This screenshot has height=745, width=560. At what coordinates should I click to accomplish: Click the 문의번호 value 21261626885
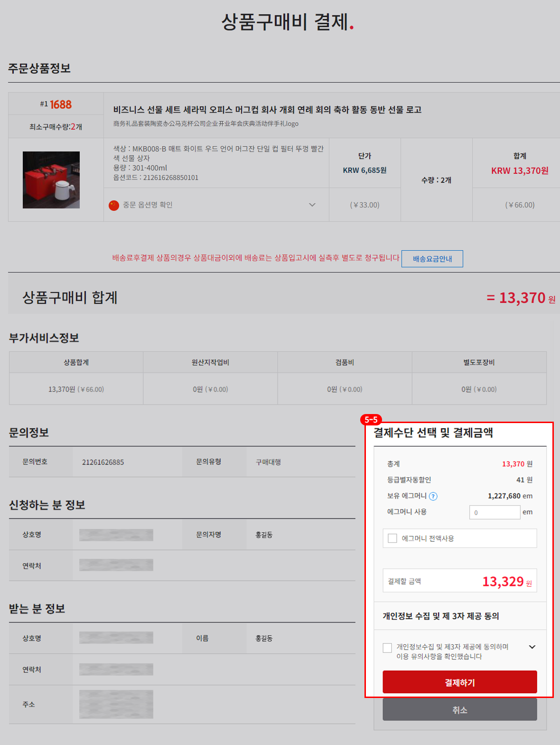pos(103,462)
